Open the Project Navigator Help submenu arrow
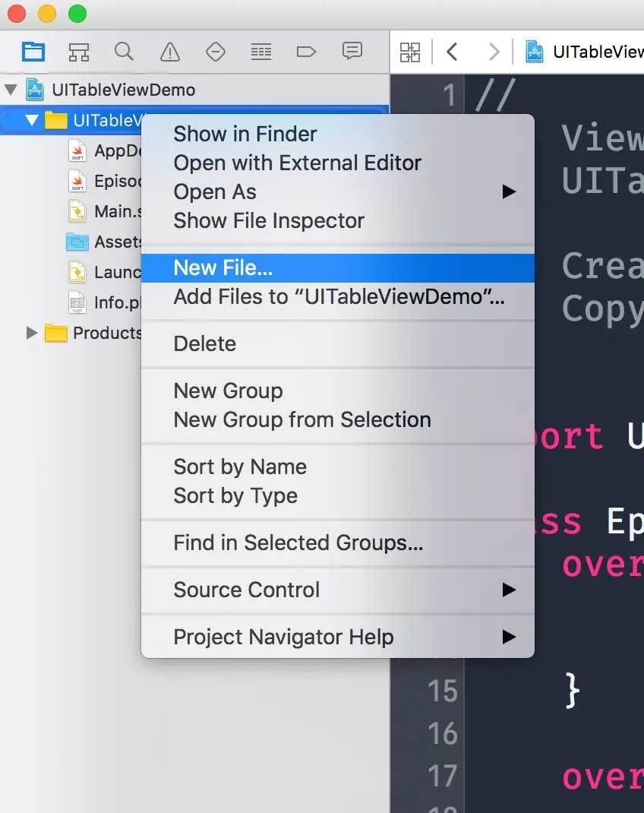644x813 pixels. click(510, 637)
